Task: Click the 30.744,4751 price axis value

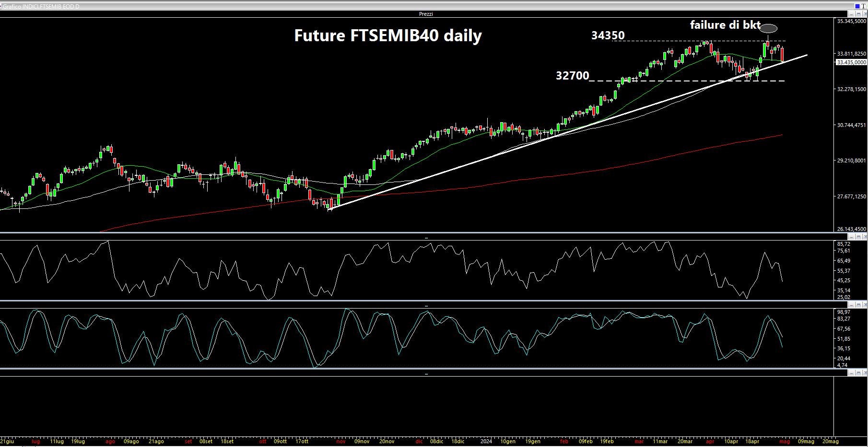Action: tap(852, 125)
